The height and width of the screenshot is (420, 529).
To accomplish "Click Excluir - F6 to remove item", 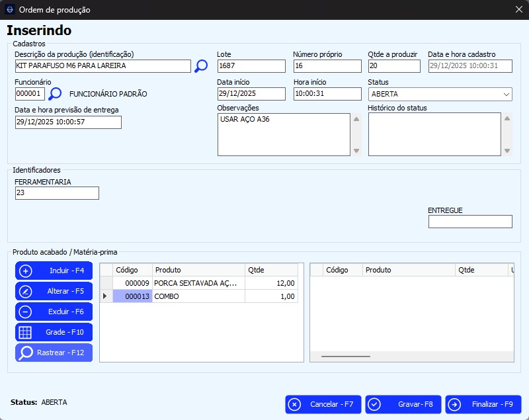I will pos(54,312).
